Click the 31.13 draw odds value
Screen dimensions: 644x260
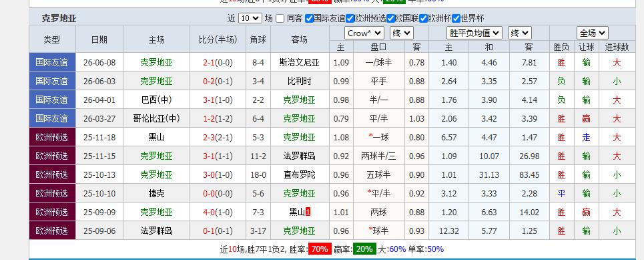(x=489, y=175)
